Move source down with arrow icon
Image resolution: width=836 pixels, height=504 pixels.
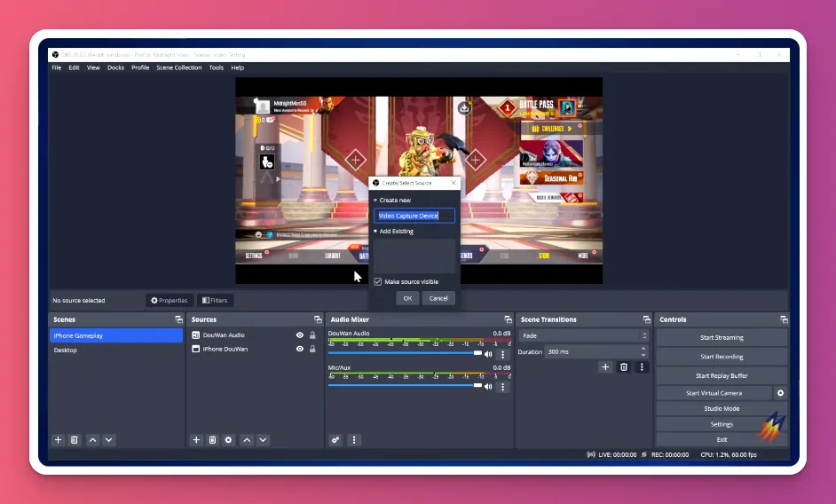click(263, 440)
